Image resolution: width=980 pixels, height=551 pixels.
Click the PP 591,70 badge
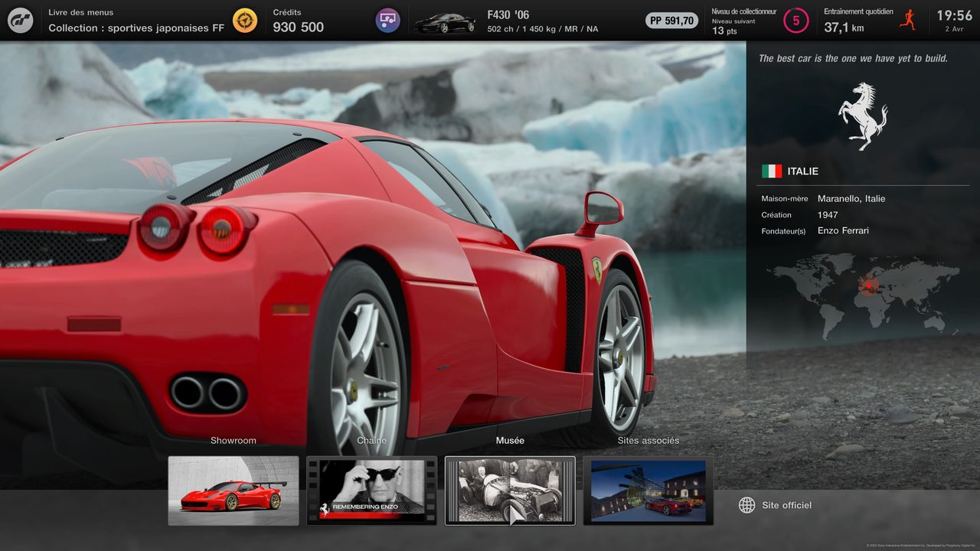tap(671, 21)
